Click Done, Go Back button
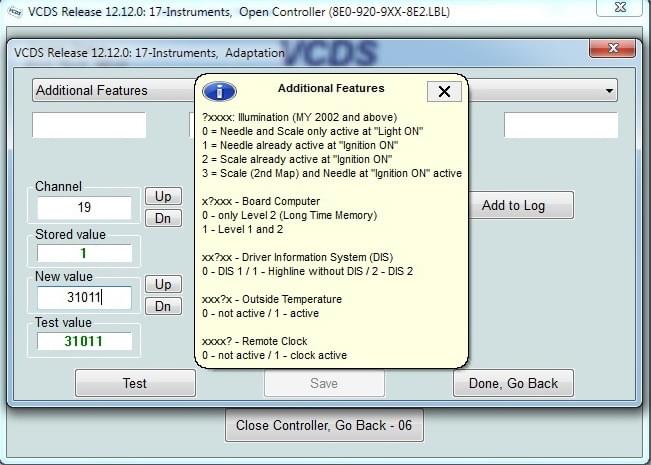651x465 pixels. pos(514,383)
